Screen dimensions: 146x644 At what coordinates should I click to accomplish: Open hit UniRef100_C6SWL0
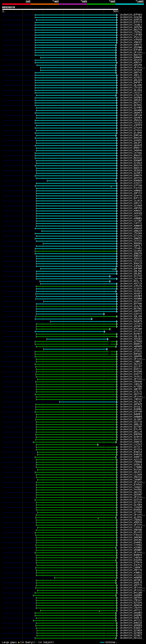tap(131, 25)
